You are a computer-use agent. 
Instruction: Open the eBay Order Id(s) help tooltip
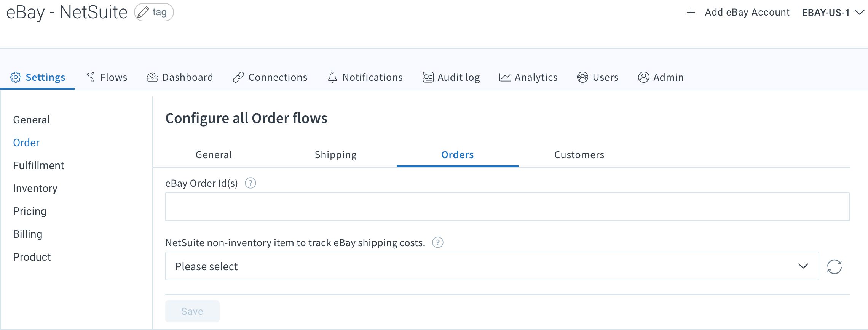point(251,183)
